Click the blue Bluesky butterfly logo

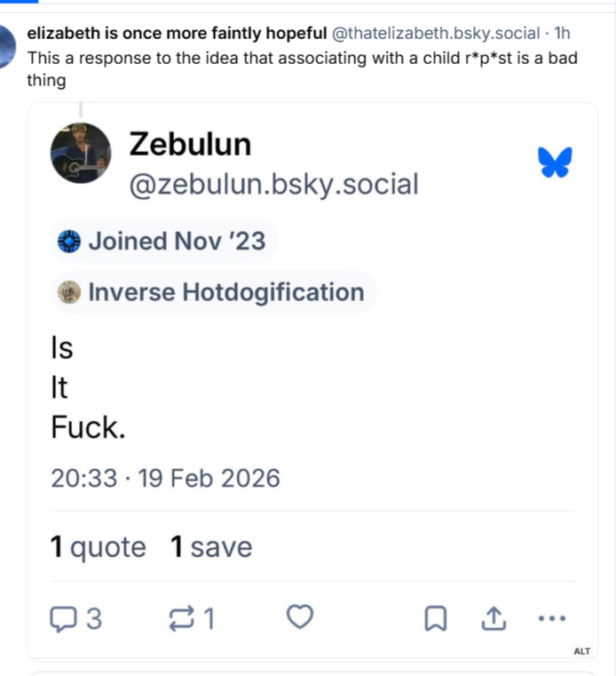coord(555,163)
